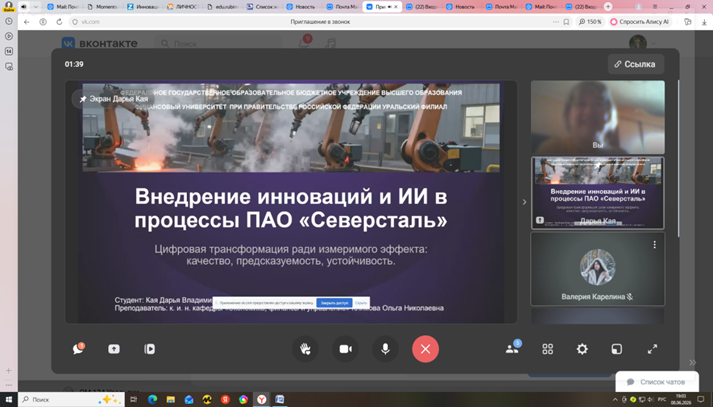
Task: Select Валерия Карелина's participant tile
Action: 598,269
